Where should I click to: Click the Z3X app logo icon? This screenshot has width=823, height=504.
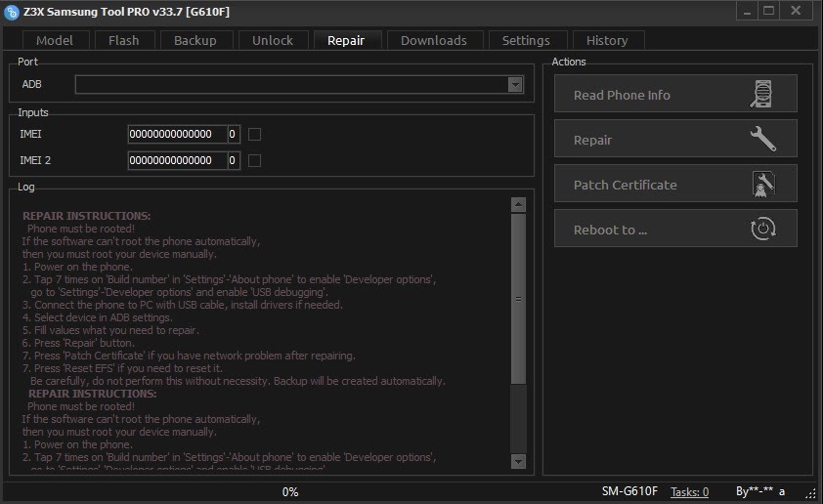point(11,12)
